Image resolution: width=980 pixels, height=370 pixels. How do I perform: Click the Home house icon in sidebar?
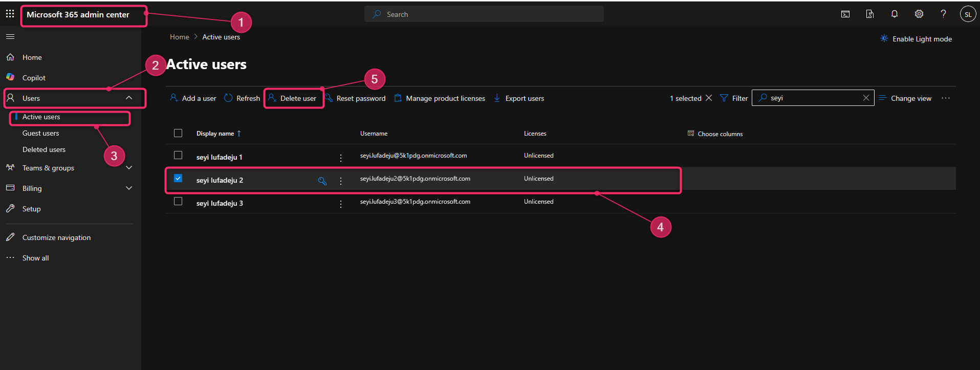(x=10, y=57)
